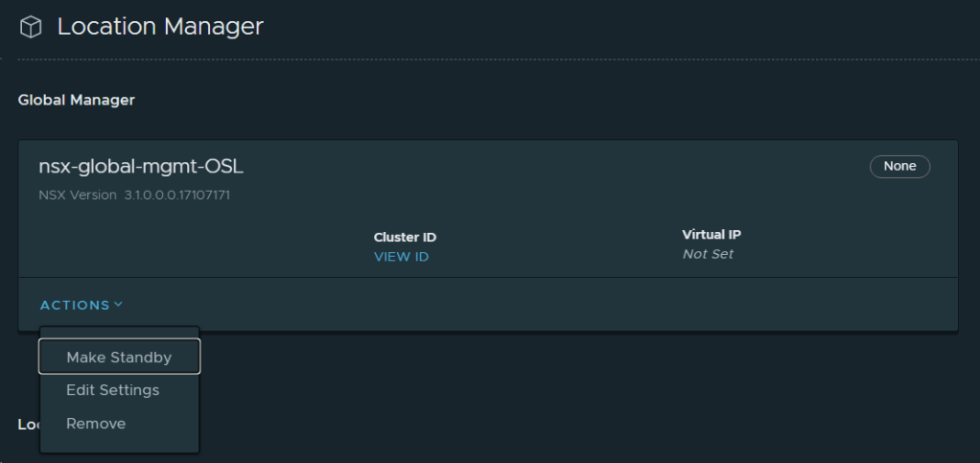Click the Virtual IP label
The height and width of the screenshot is (463, 980).
[x=711, y=235]
